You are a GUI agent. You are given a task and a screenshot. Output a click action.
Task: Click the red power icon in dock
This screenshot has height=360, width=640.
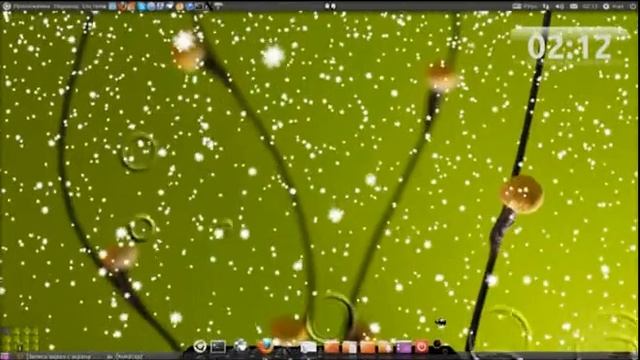[422, 347]
